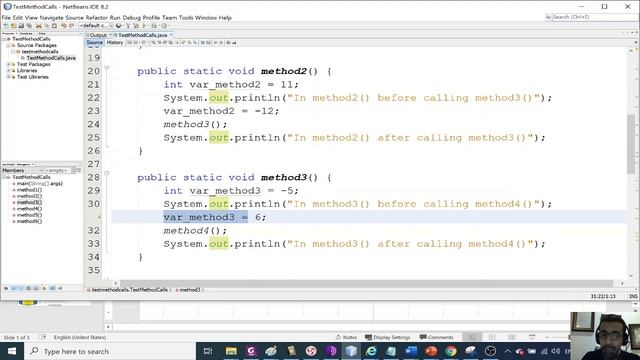Click the Undo toolbar icon
This screenshot has height=360, width=640.
point(64,26)
